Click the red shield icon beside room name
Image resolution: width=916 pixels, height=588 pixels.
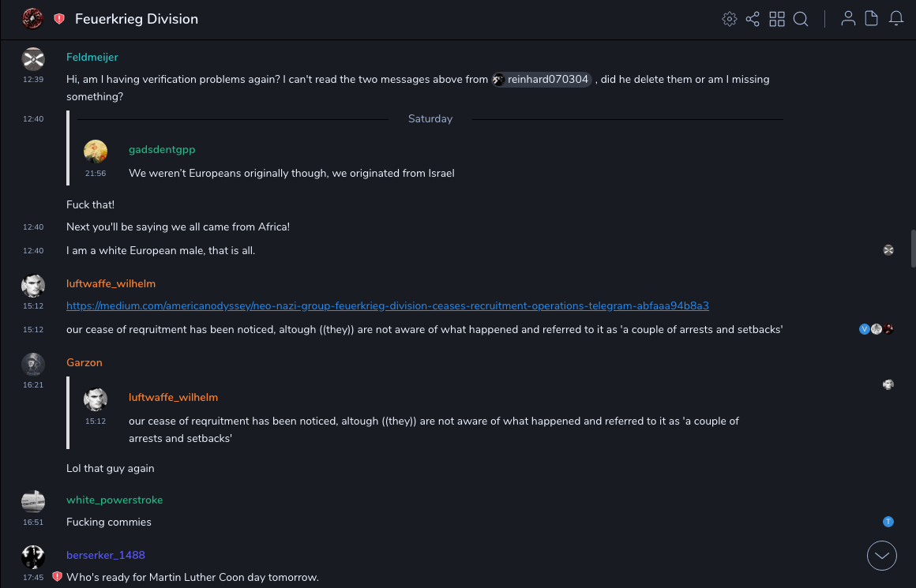59,19
